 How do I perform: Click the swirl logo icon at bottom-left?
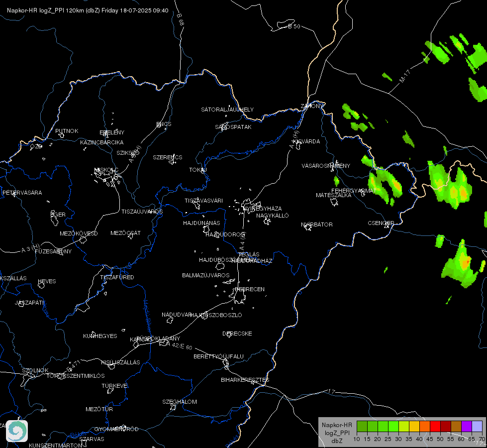click(17, 431)
